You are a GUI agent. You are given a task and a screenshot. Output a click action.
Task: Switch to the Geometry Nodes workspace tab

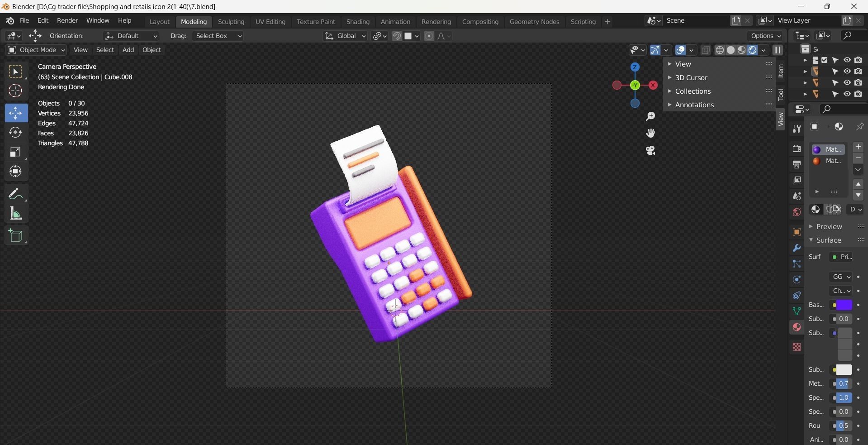point(534,22)
